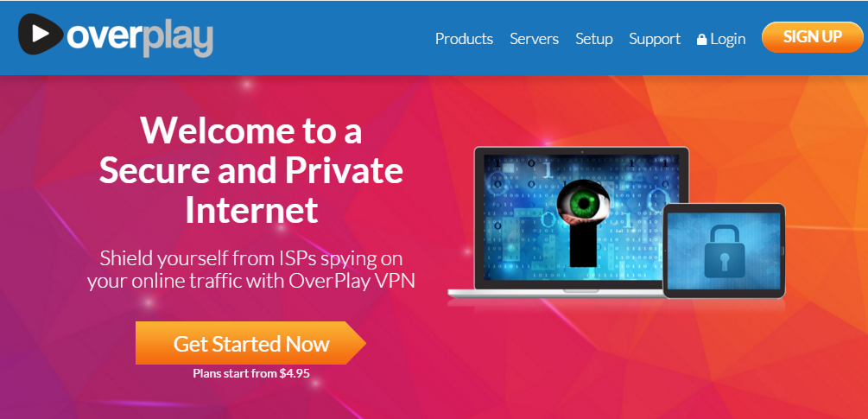Screen dimensions: 868x419
Task: Click the laptop illustration screen
Action: 581,217
